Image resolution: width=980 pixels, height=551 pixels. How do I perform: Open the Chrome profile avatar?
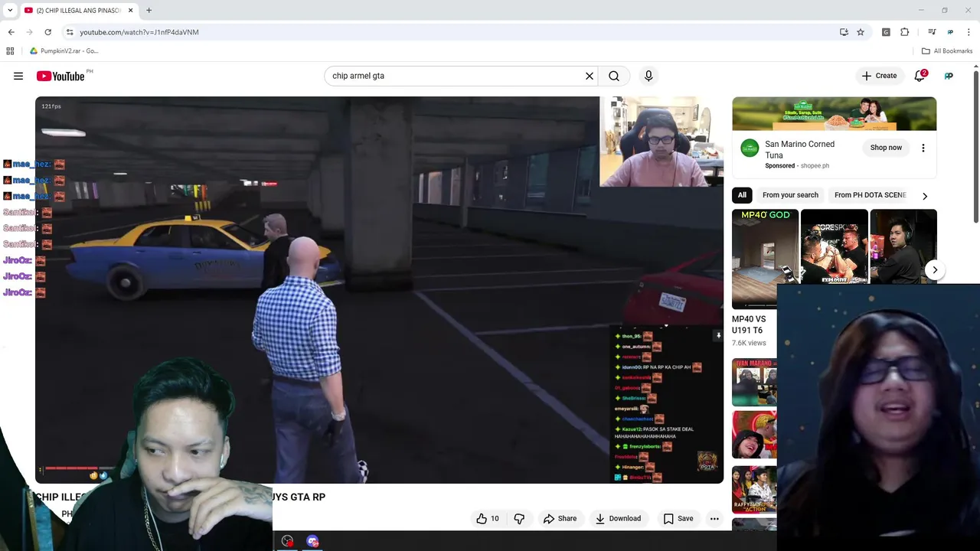pyautogui.click(x=950, y=32)
